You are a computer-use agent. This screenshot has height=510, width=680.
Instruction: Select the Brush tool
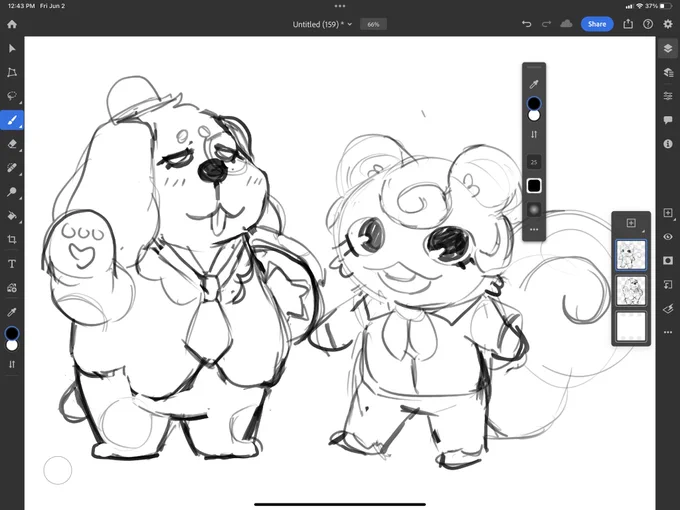pyautogui.click(x=12, y=120)
